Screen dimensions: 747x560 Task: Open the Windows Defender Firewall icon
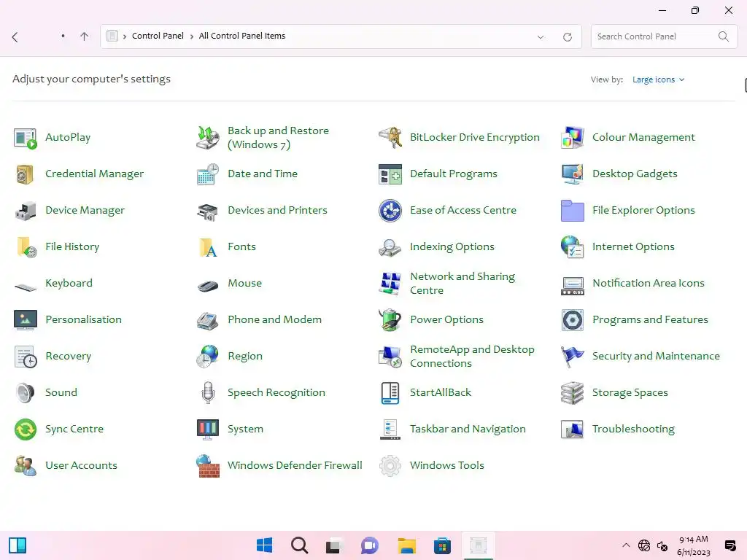pos(208,466)
